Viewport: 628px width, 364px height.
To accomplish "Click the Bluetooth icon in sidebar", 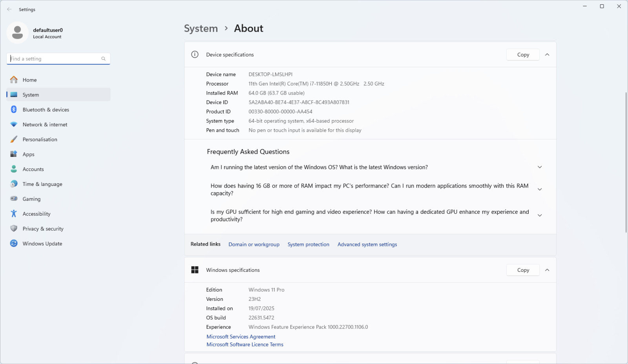I will pos(14,109).
